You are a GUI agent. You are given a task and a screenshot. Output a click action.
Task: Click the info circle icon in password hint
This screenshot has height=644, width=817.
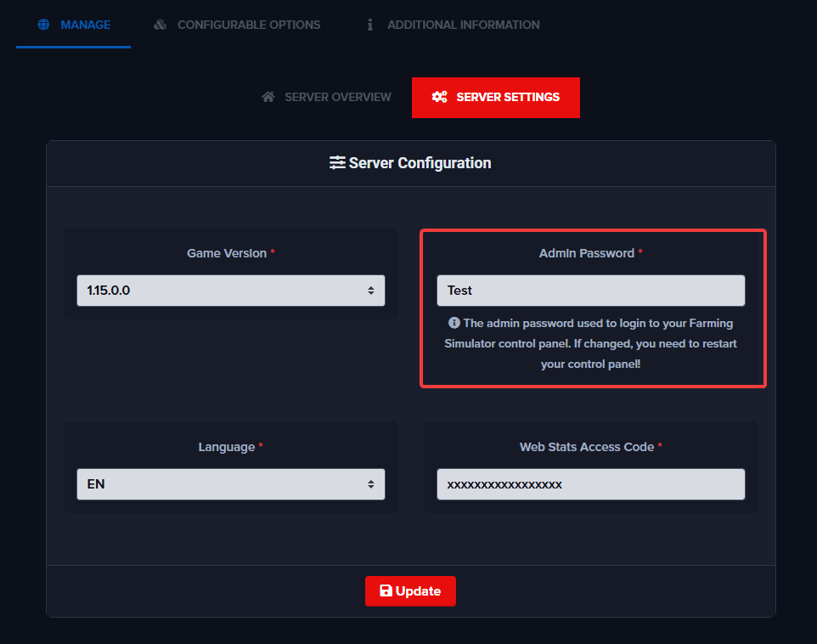coord(454,323)
